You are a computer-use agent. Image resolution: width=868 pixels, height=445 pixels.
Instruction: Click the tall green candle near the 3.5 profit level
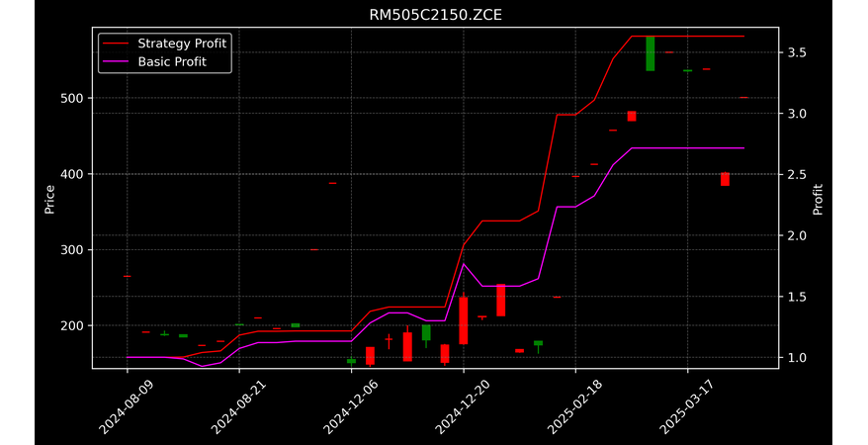[x=650, y=53]
